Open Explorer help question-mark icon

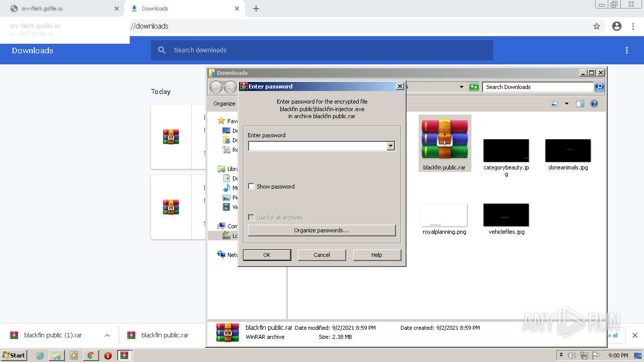[594, 104]
